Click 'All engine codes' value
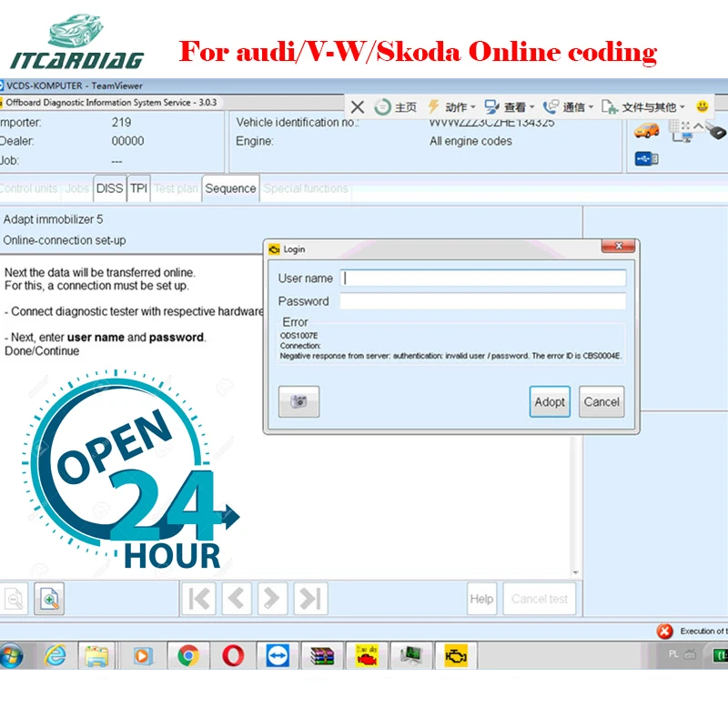 470,141
